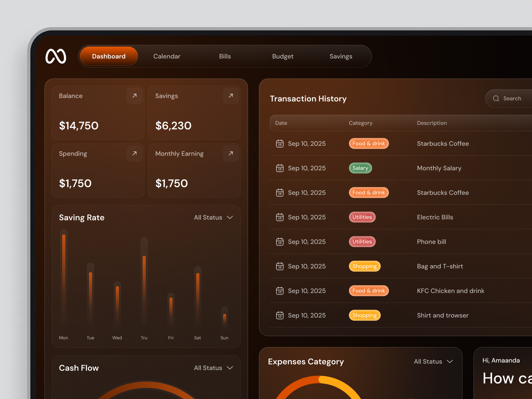
Task: Open the Balance card expand arrow
Action: (x=134, y=96)
